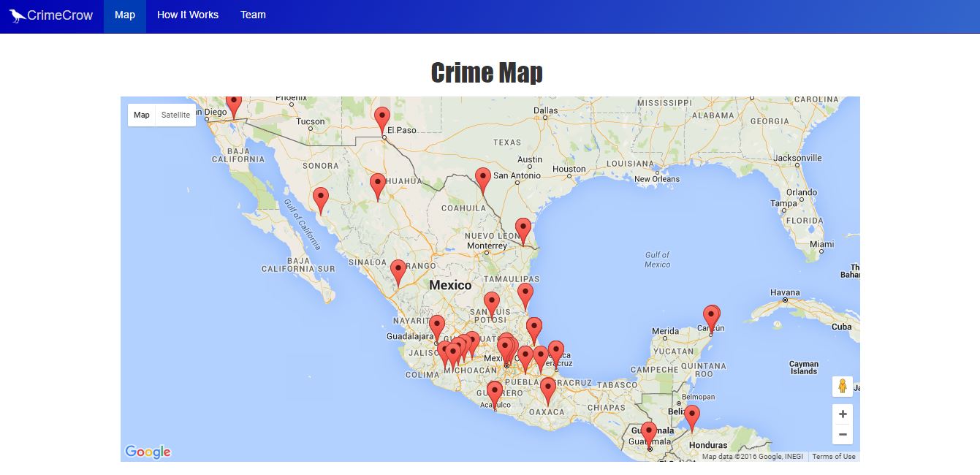This screenshot has height=475, width=980.
Task: Open the How It Works page
Action: point(188,15)
